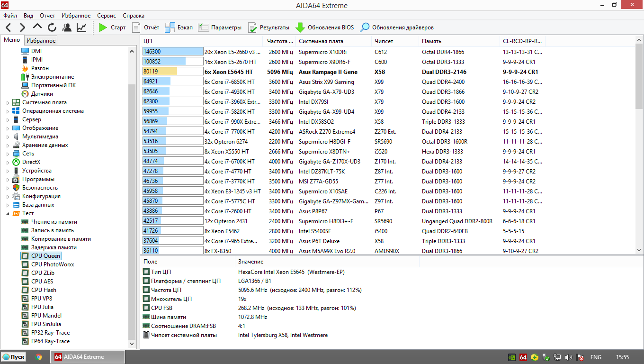Select Безопасность in the menu tree

(x=40, y=188)
